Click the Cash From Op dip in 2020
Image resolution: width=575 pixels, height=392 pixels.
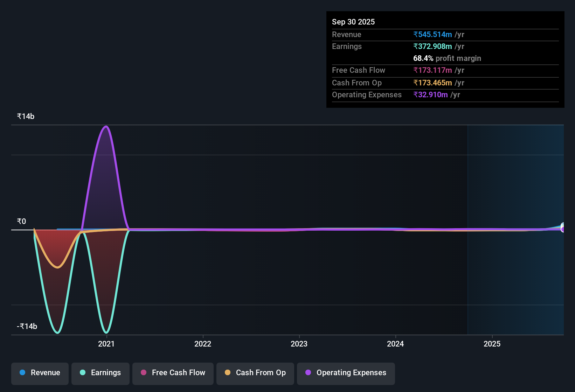tap(58, 267)
